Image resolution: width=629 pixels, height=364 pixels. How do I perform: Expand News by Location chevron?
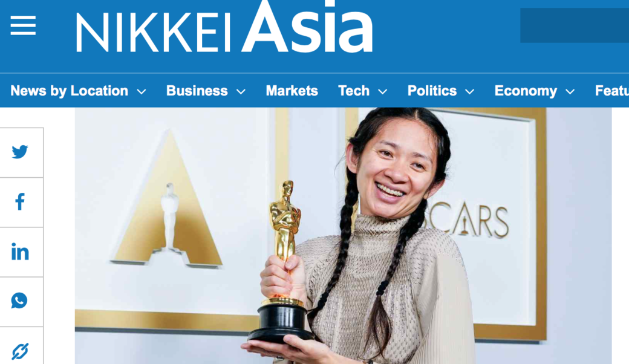(141, 92)
